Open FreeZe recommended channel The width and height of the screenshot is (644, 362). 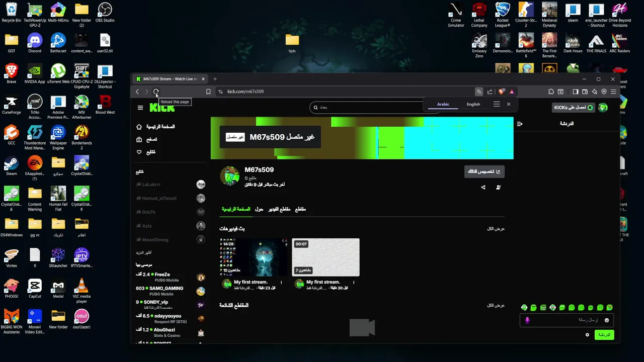[x=171, y=277]
